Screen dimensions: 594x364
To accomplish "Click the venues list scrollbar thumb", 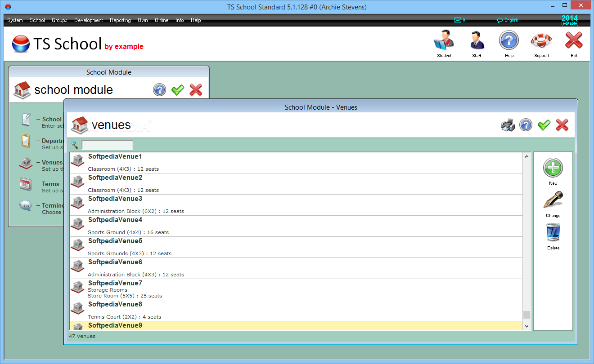I will (x=527, y=315).
